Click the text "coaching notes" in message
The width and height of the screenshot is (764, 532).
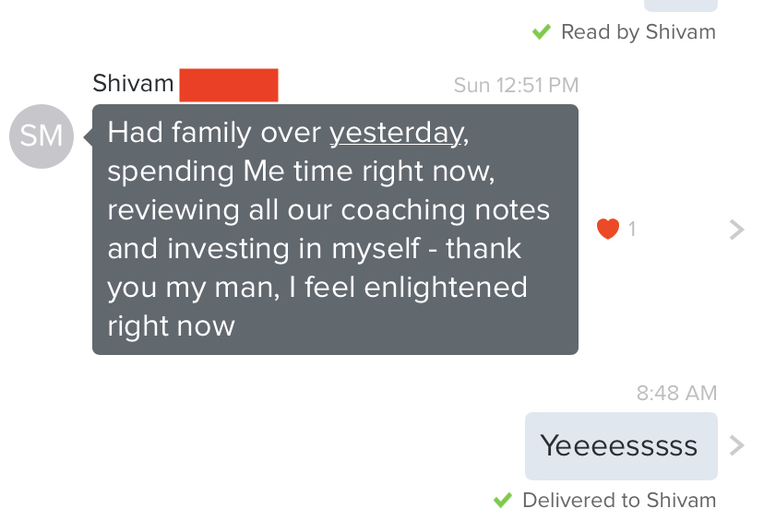coord(446,210)
